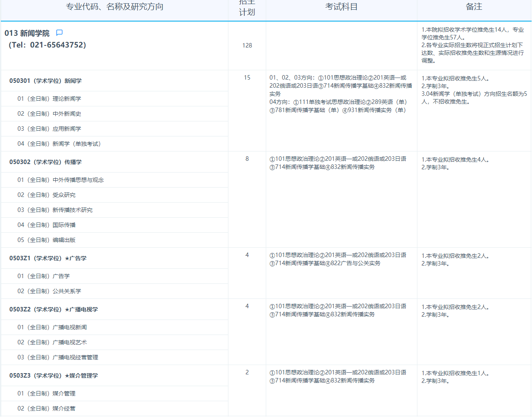
Task: Select the 050301 新闻学 major row
Action: (x=46, y=81)
